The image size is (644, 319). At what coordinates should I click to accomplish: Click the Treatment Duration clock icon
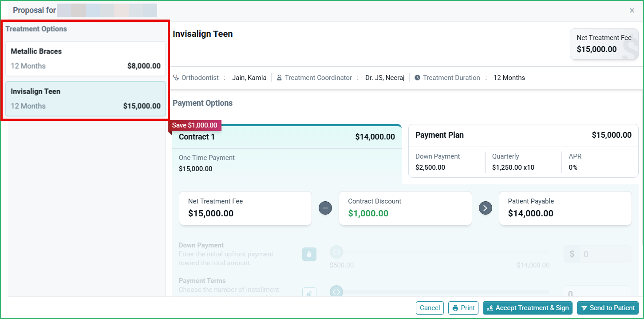point(417,78)
